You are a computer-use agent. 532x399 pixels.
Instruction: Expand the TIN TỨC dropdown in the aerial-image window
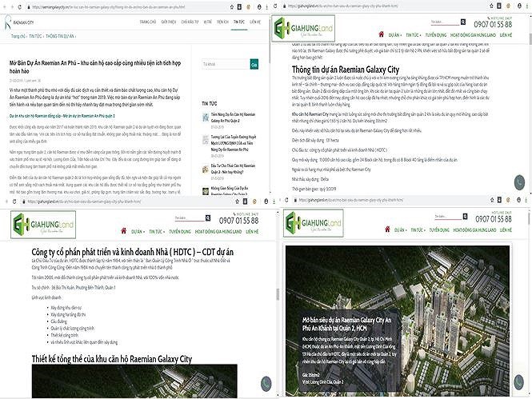pyautogui.click(x=417, y=229)
